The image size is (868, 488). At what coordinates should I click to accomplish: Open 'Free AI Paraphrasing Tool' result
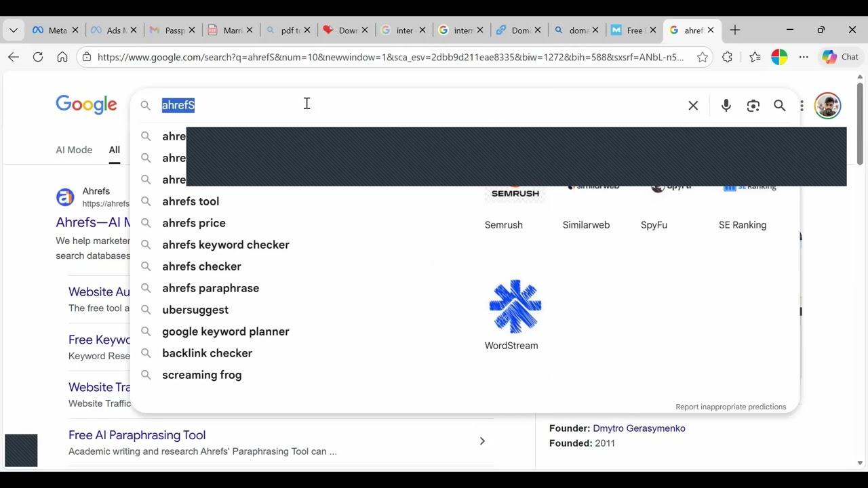137,435
